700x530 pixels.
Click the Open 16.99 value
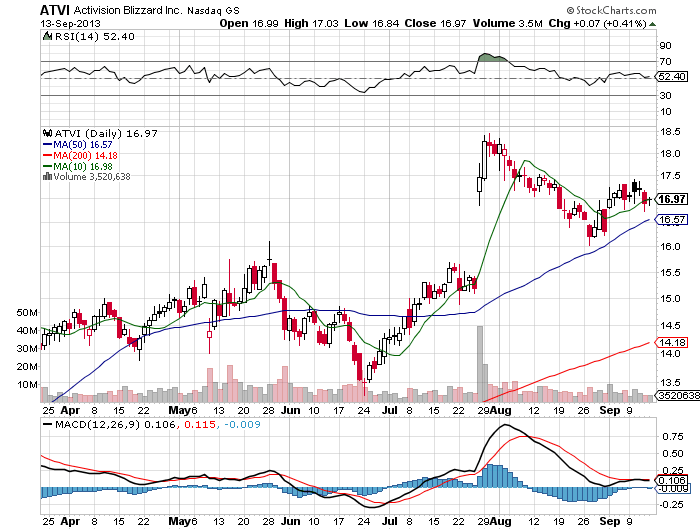(x=249, y=23)
